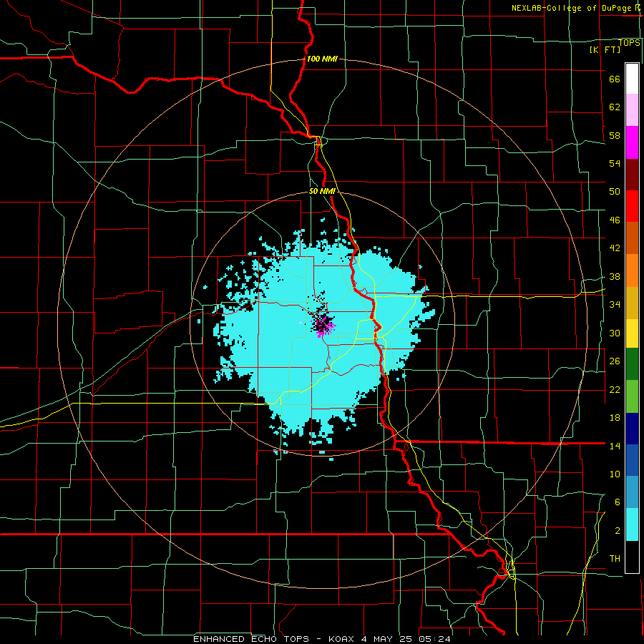
Task: Pick the bright yellow legend swatch
Action: (632, 333)
